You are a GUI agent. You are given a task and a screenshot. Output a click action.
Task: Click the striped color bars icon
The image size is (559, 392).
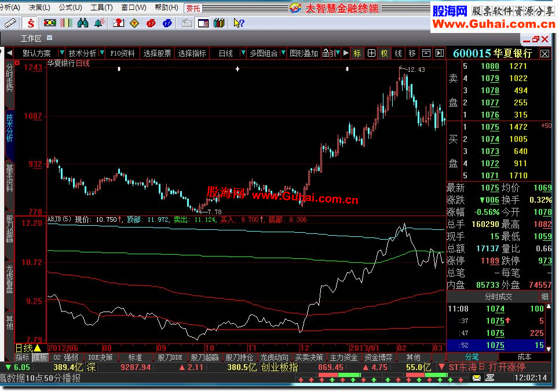click(x=66, y=23)
